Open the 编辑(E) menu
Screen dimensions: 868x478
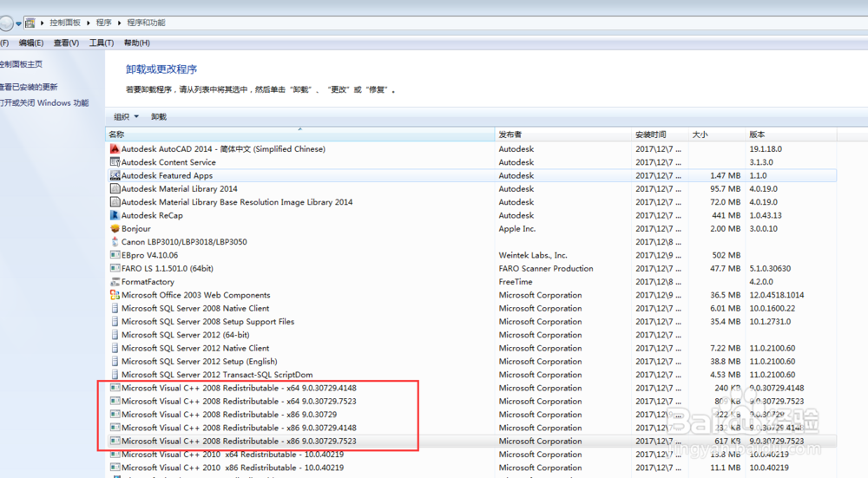[x=31, y=43]
